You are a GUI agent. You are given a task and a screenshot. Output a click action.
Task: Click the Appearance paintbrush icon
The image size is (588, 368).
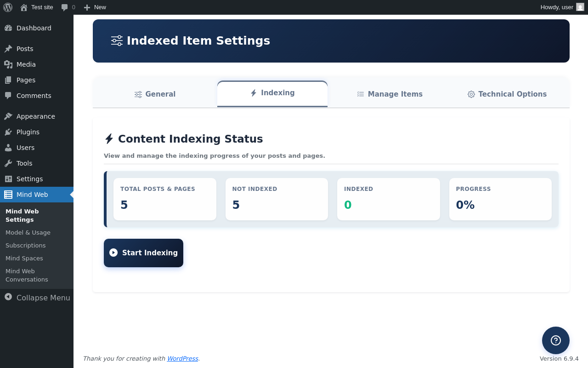click(x=8, y=116)
